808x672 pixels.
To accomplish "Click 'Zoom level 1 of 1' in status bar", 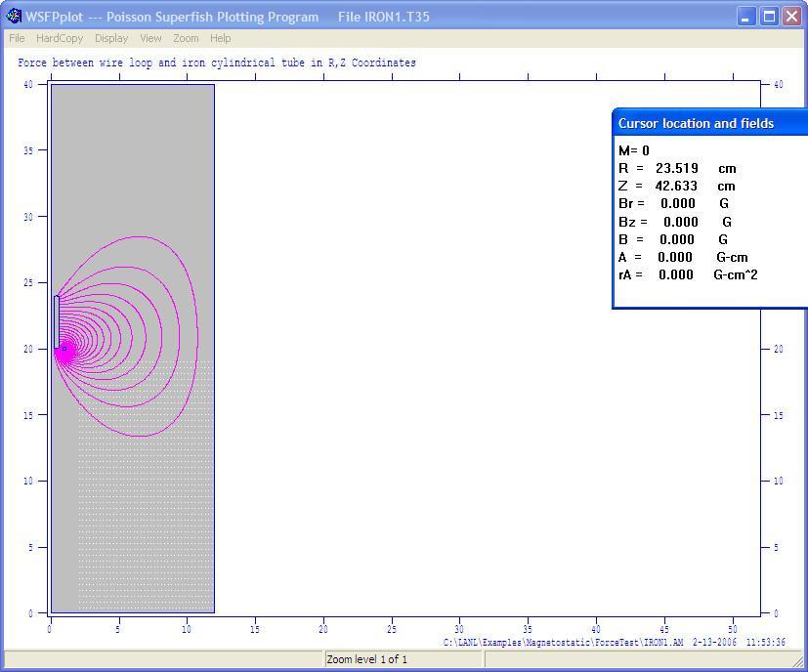I will [367, 659].
